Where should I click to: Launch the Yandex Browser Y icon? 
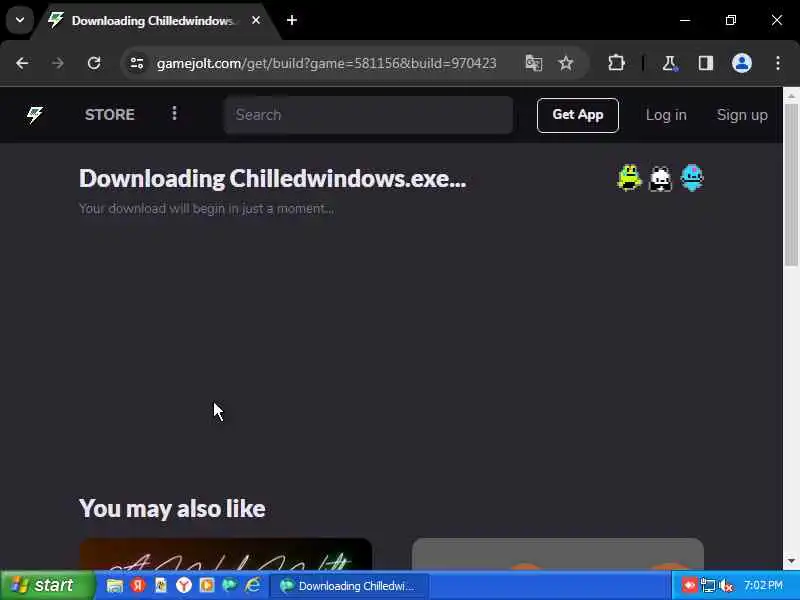tap(184, 585)
